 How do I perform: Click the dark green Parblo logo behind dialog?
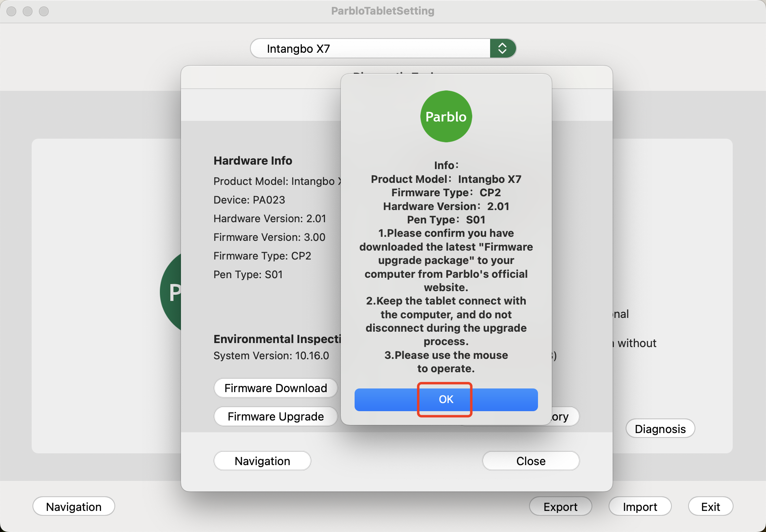(x=171, y=292)
